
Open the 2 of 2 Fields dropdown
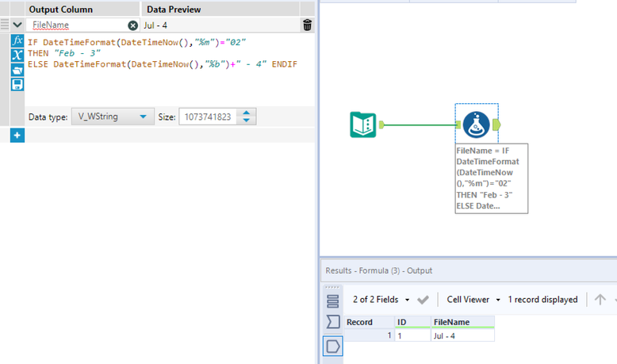(381, 300)
